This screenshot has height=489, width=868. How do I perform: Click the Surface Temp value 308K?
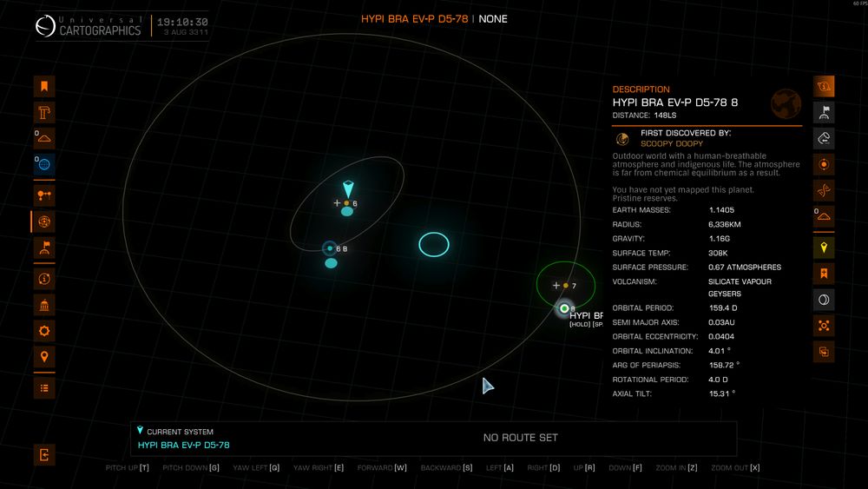pos(718,253)
